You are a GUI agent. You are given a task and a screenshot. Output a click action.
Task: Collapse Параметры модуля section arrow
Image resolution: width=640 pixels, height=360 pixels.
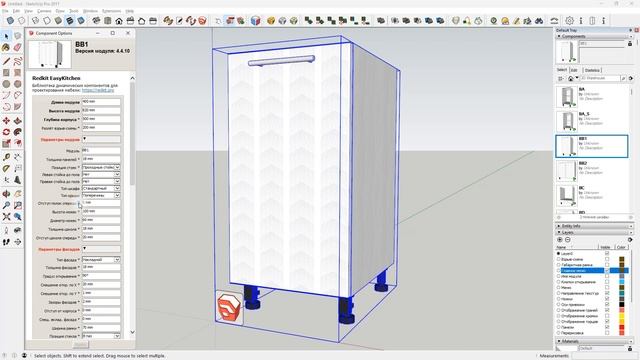[85, 139]
